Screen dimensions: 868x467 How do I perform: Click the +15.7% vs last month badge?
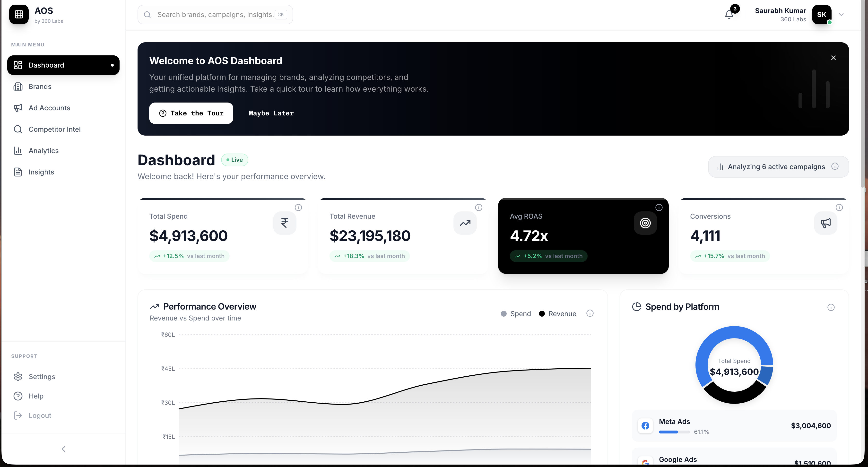click(x=730, y=256)
